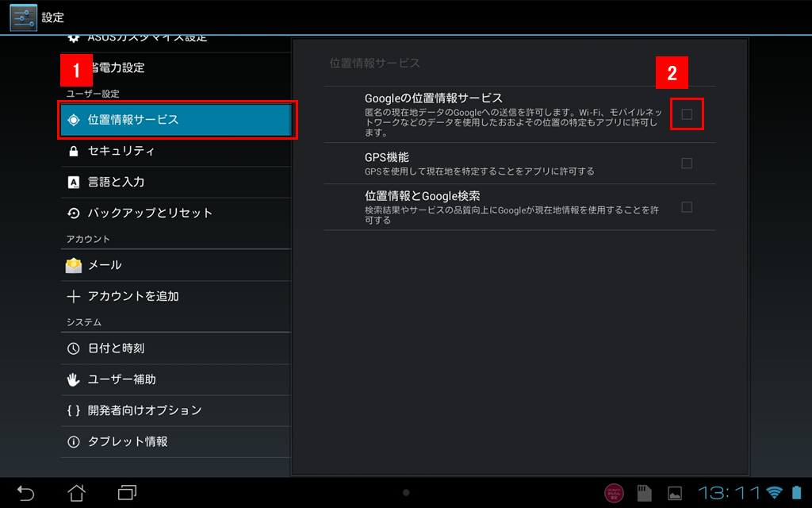The width and height of the screenshot is (812, 508).
Task: Open 日付と時刻 settings
Action: [176, 348]
